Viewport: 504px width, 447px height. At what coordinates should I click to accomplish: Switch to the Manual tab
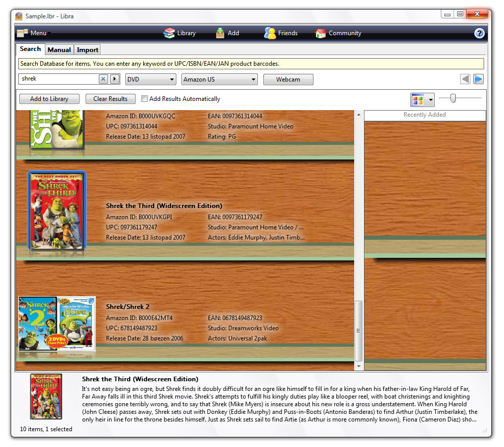click(x=59, y=50)
